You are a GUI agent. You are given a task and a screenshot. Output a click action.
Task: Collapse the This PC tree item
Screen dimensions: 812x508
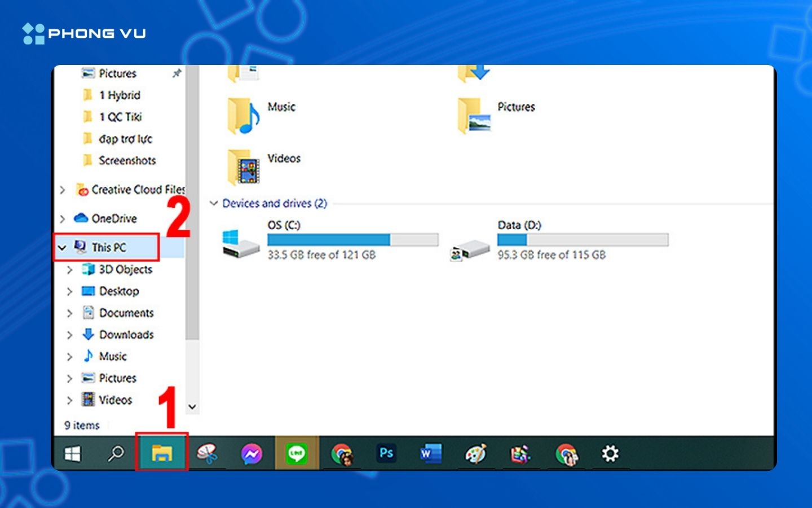(x=61, y=247)
